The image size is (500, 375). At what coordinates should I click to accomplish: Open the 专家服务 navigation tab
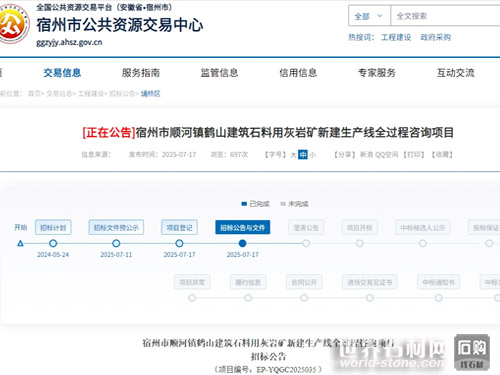pos(377,73)
